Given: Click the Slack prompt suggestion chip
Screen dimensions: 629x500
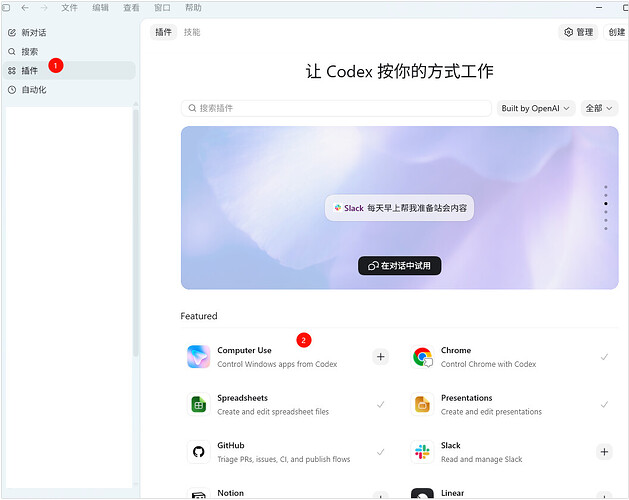Looking at the screenshot, I should pyautogui.click(x=400, y=208).
